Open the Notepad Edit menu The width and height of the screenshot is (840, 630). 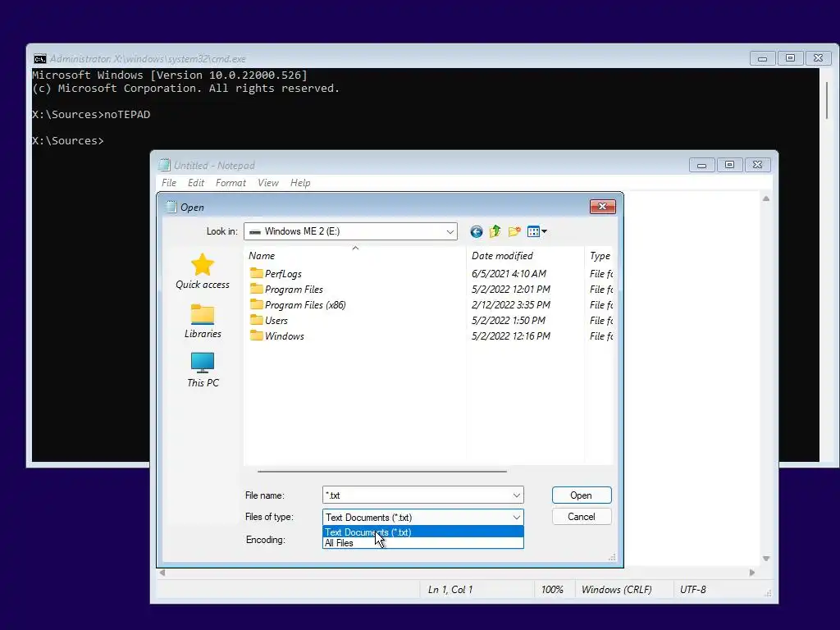[x=196, y=183]
